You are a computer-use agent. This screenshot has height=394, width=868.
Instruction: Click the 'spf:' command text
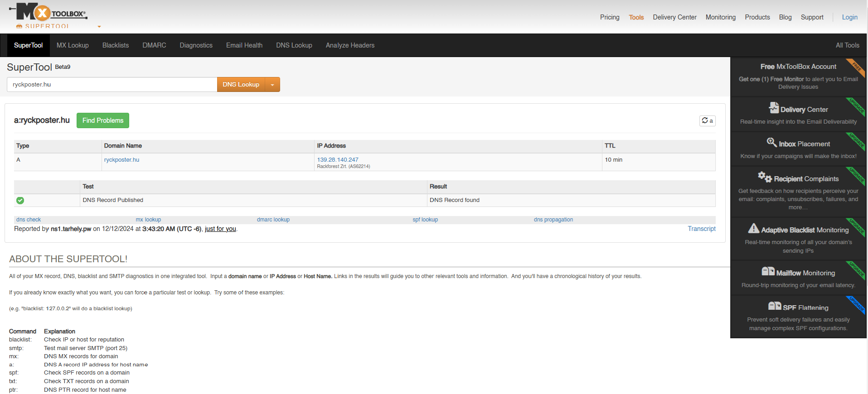[14, 373]
